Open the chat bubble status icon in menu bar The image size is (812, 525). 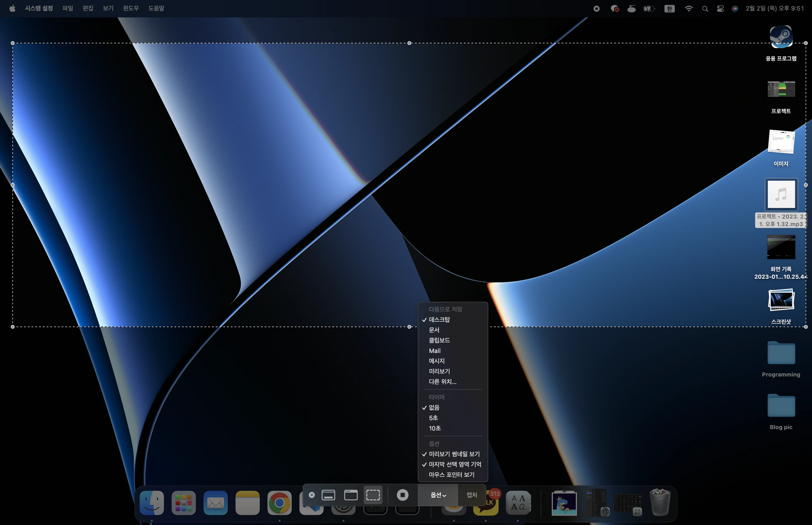coord(615,8)
